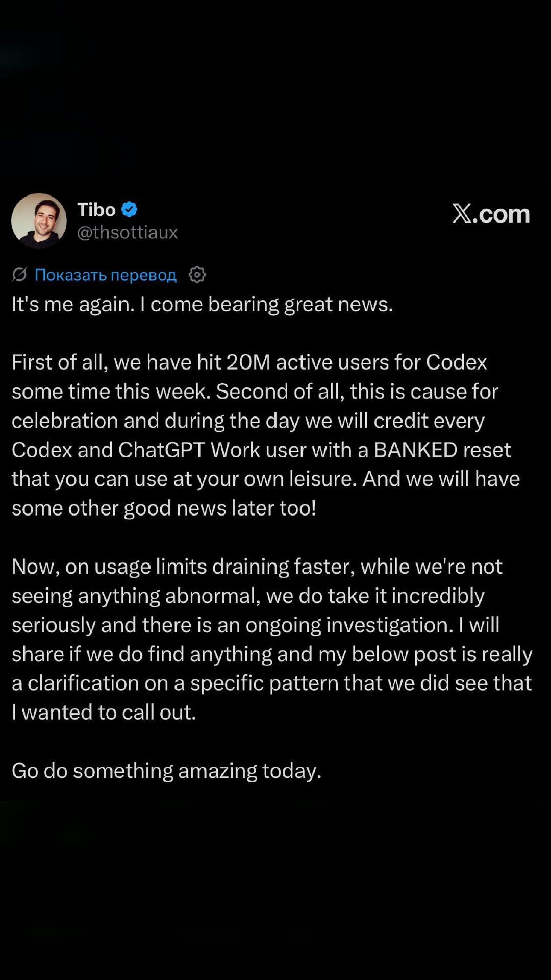Click the crossed-circle translate icon

[x=19, y=275]
